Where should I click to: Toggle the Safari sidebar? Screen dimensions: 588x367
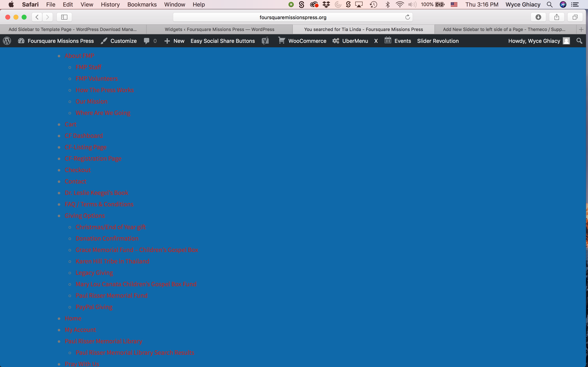(64, 17)
